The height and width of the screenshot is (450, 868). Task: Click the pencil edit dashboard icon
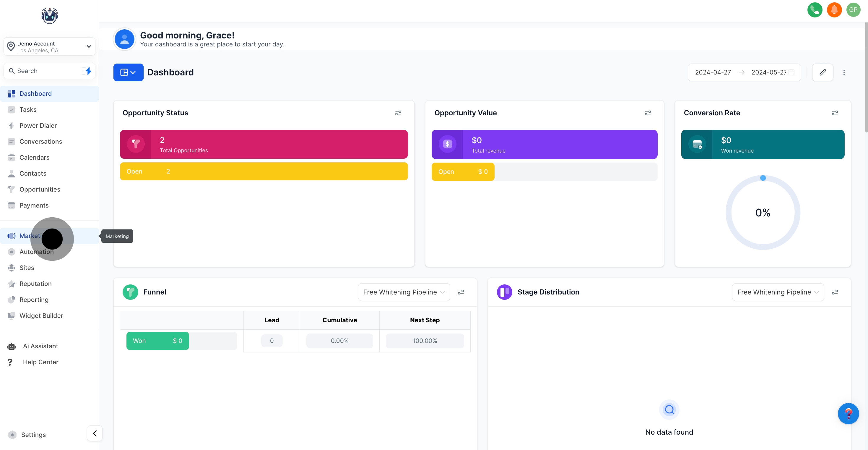coord(823,72)
